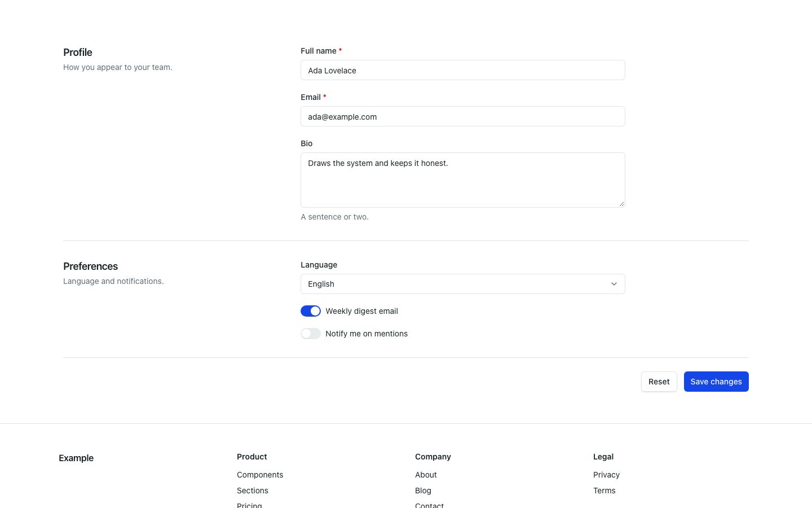Click the Notify me on mentions label
812x508 pixels.
[367, 334]
